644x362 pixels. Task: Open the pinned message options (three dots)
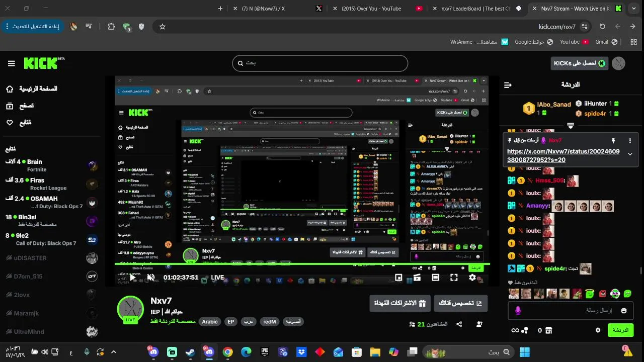[x=630, y=141]
